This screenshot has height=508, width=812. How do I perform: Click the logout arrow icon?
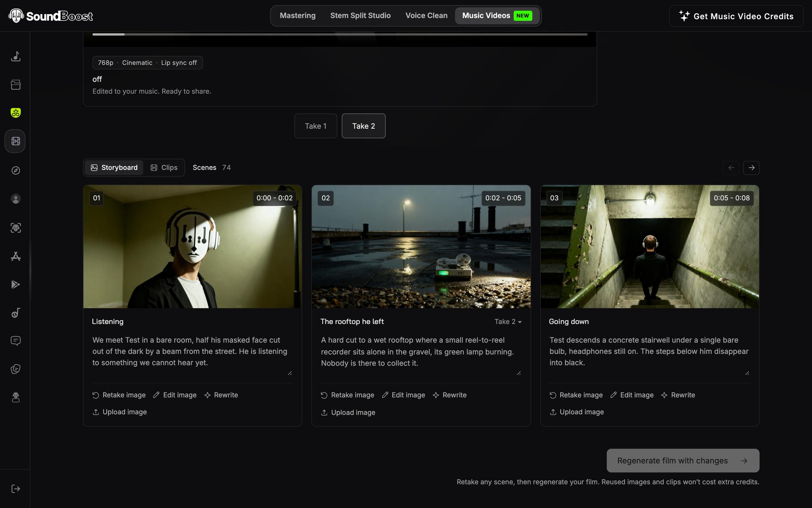[15, 488]
